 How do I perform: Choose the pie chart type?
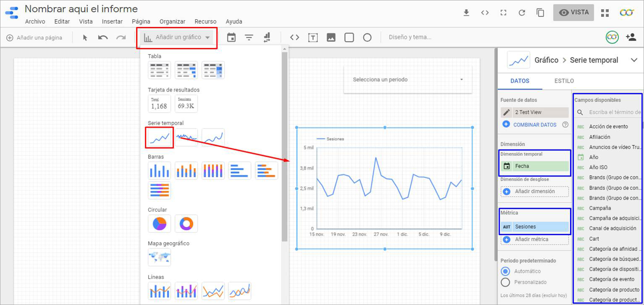[x=160, y=223]
